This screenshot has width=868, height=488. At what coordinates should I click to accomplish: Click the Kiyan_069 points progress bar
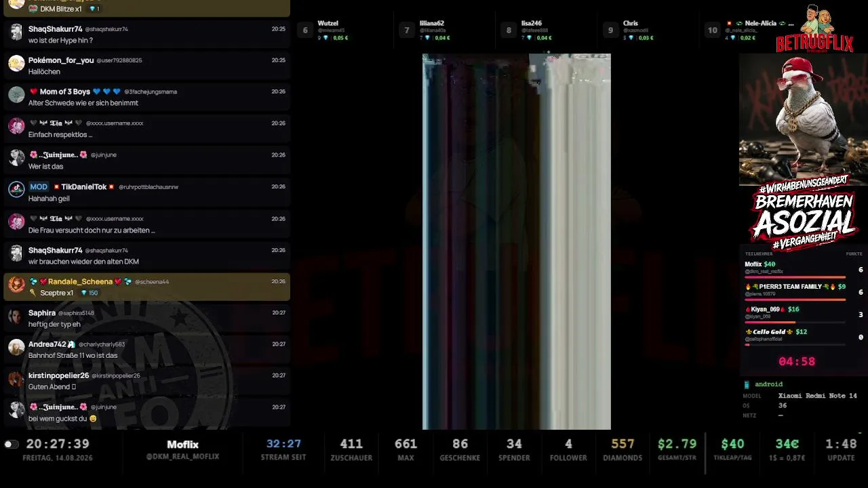795,322
